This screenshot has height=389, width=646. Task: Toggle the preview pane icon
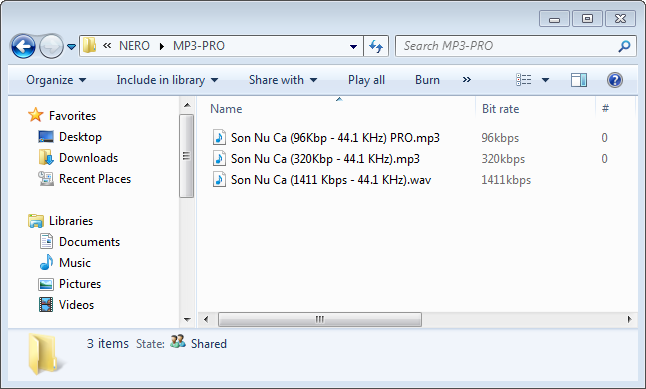click(x=578, y=80)
